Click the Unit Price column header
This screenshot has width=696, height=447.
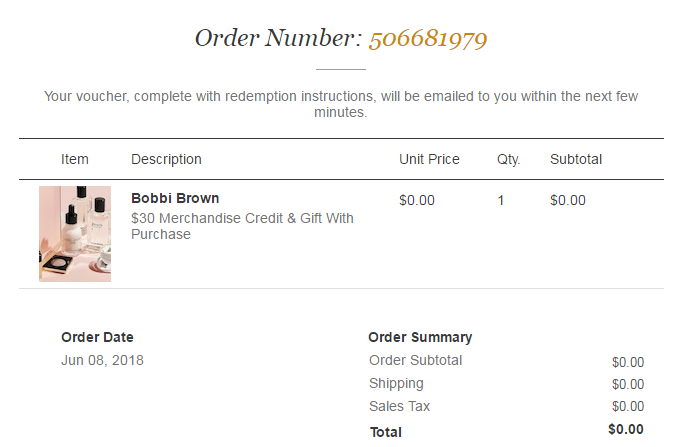[429, 159]
